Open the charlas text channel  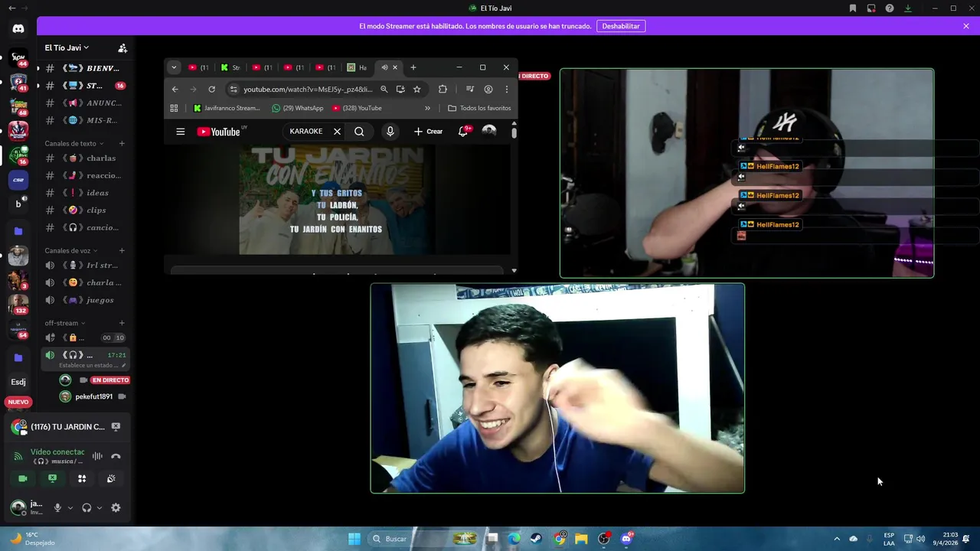(x=84, y=158)
